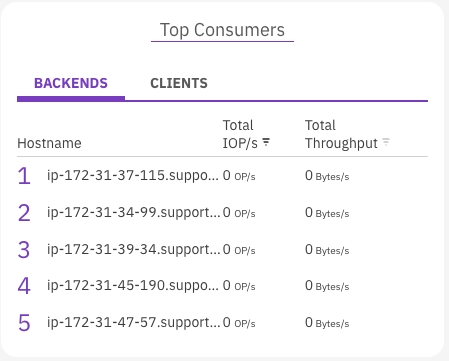Click the Total Throughput column header

tap(341, 134)
